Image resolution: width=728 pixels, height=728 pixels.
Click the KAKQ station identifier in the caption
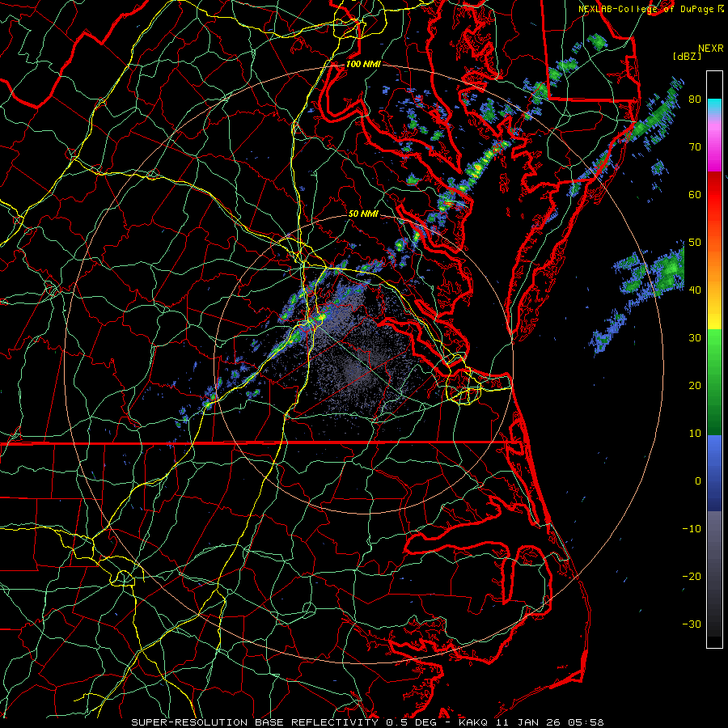tap(472, 722)
